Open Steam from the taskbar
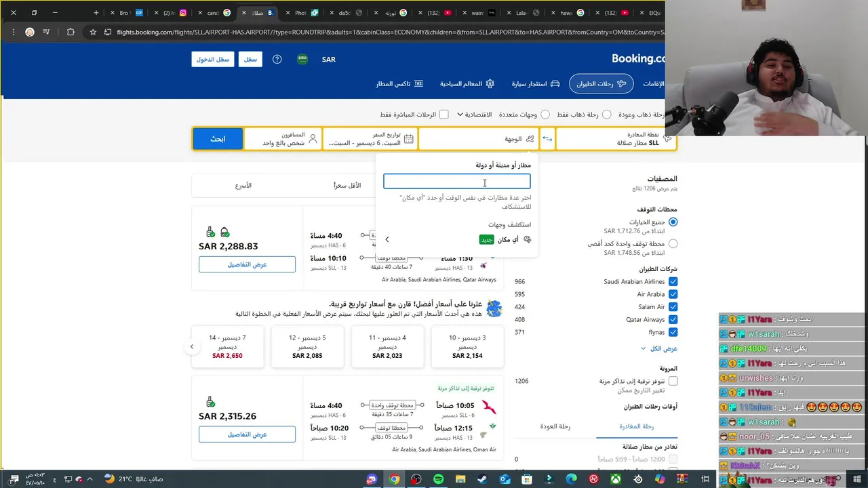Screen dimensions: 868x488 point(482,479)
